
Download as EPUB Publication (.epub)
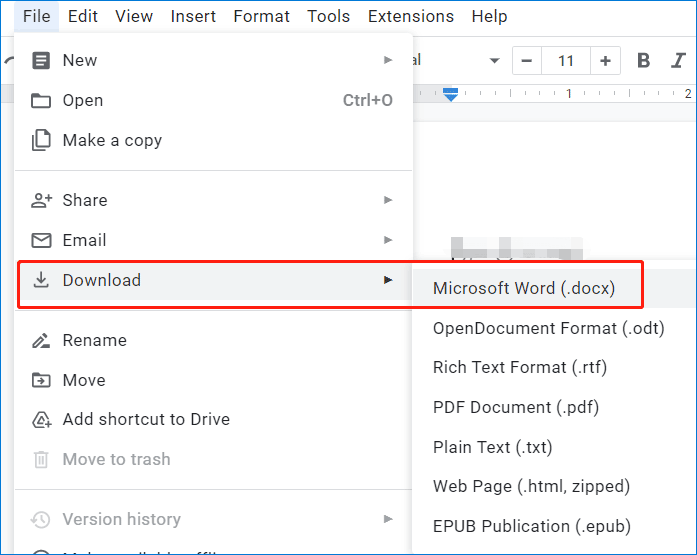click(x=554, y=527)
